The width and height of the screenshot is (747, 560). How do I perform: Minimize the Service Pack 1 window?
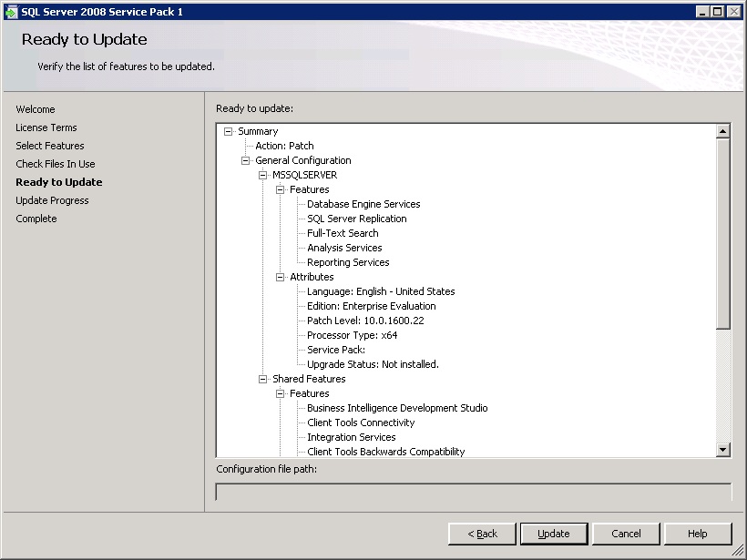[701, 12]
